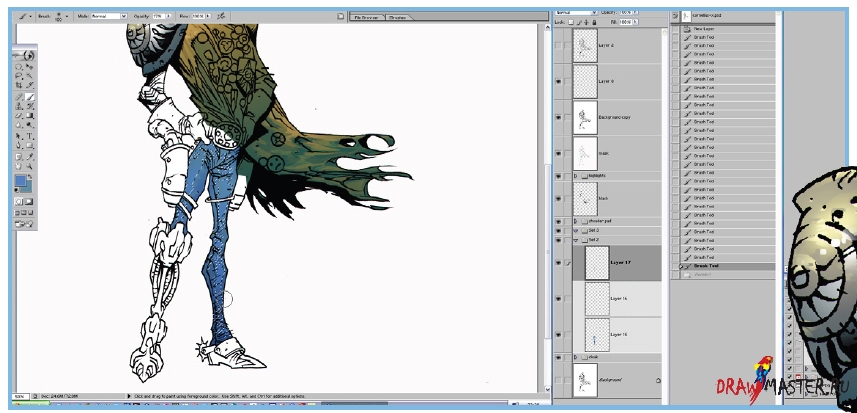Hide the mask layer eye
The height and width of the screenshot is (413, 857).
(x=558, y=154)
